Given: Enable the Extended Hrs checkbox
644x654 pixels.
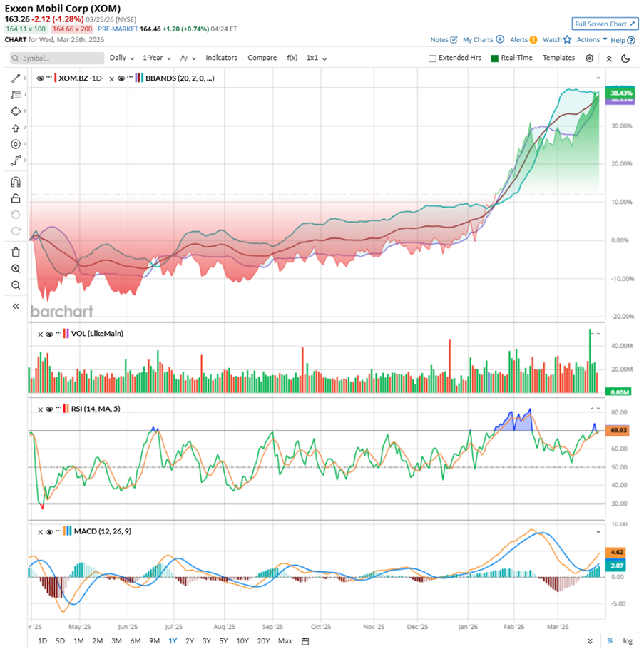Looking at the screenshot, I should pyautogui.click(x=432, y=58).
